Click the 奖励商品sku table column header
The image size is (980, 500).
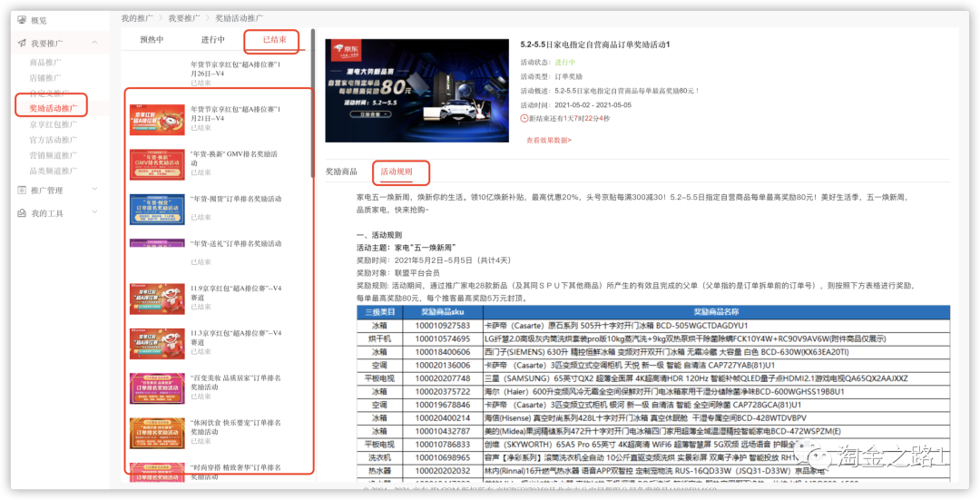pos(443,312)
